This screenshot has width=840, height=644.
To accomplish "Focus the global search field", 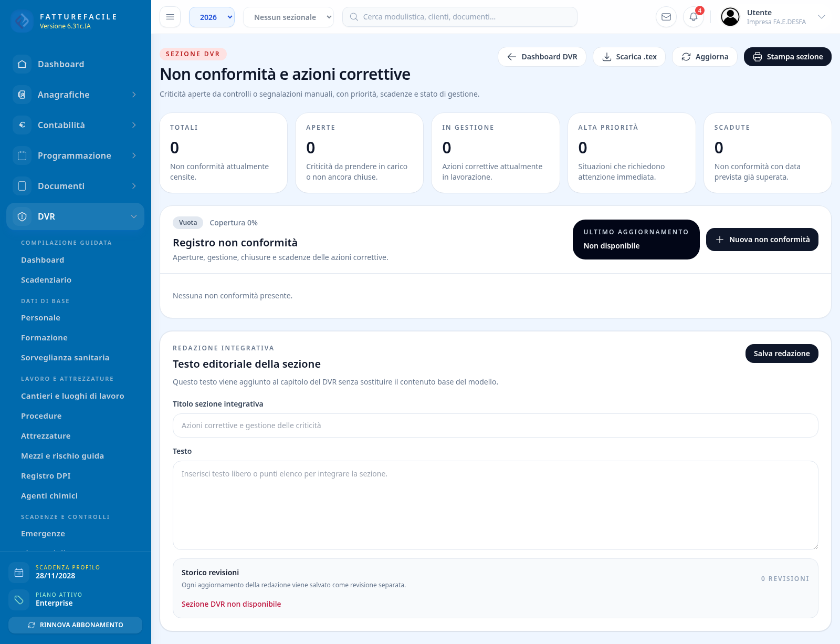I will 460,17.
